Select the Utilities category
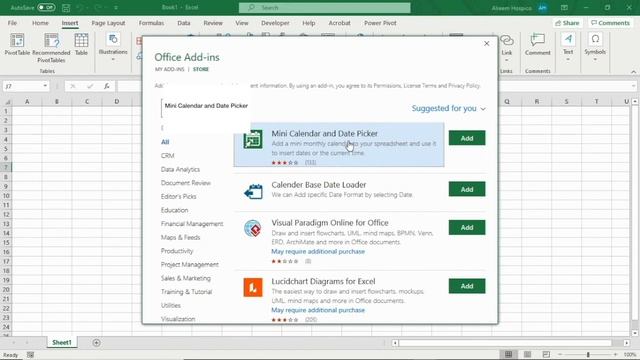Screen dimensions: 640x360 click(171, 305)
